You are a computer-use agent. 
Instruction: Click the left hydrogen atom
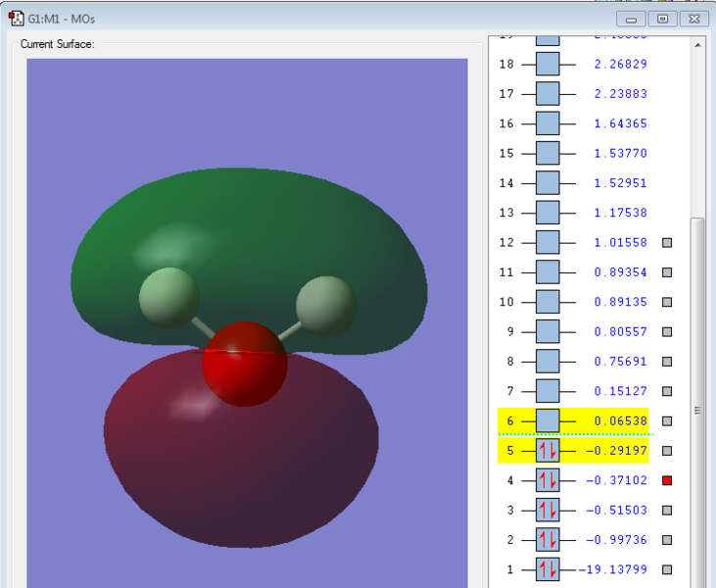pos(168,298)
